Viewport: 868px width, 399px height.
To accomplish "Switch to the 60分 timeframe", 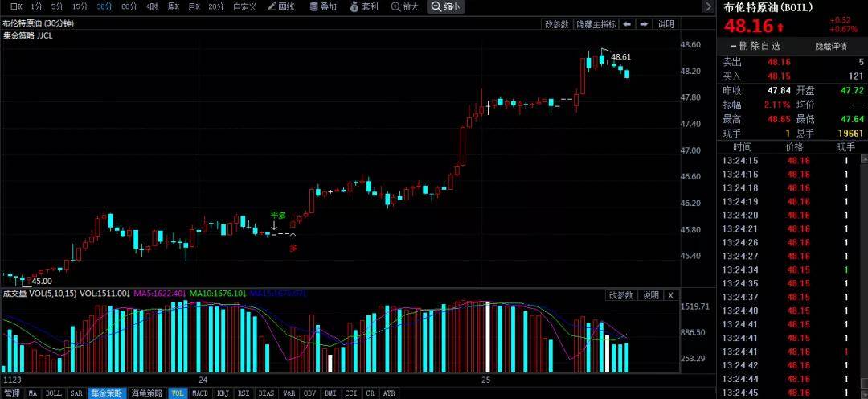I will point(129,6).
